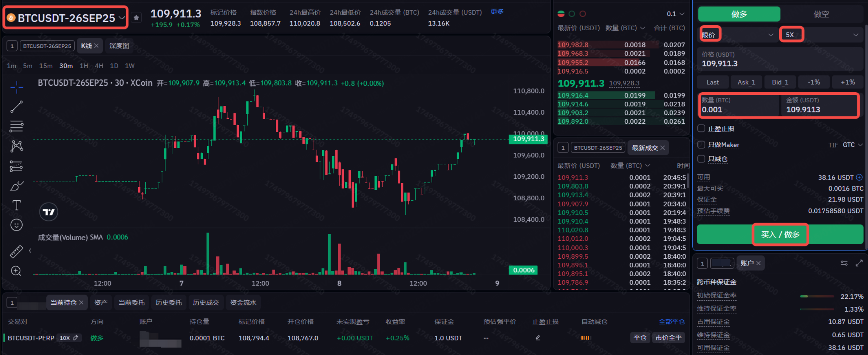Click the 价格 (USDT) input field
This screenshot has width=868, height=355.
pyautogui.click(x=780, y=59)
